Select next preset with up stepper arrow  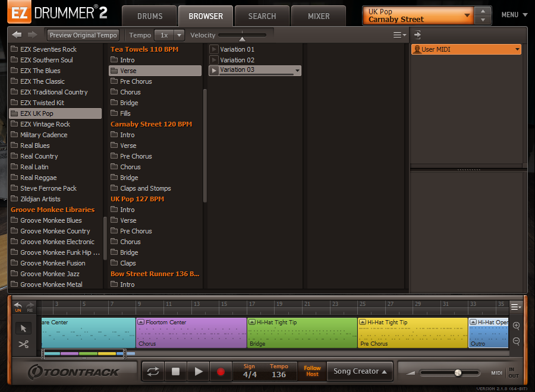(x=483, y=11)
